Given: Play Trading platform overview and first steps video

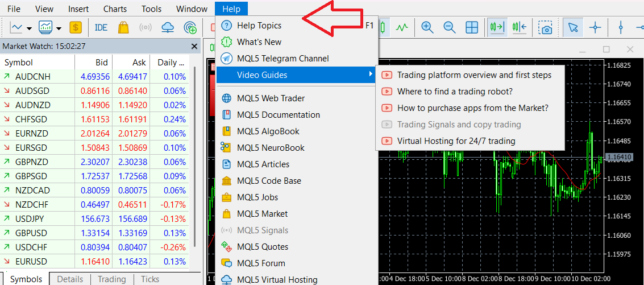Looking at the screenshot, I should pyautogui.click(x=470, y=75).
